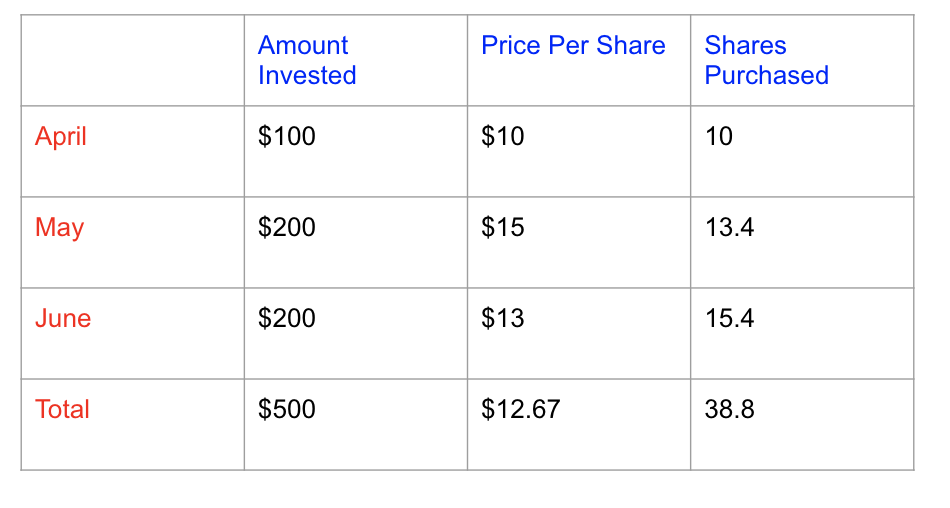Click the April $100 invested cell
Screen dimensions: 950x508
(287, 137)
